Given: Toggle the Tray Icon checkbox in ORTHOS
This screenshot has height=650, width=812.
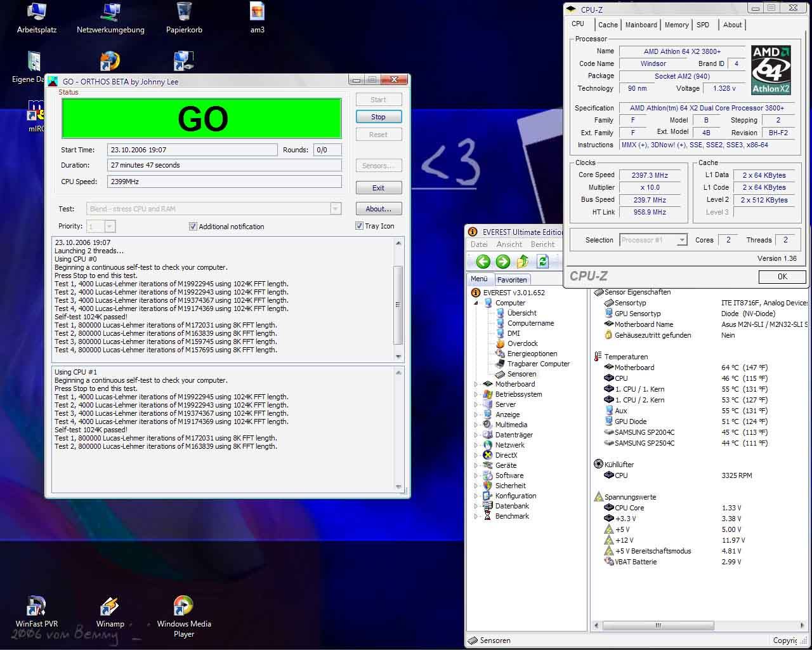Looking at the screenshot, I should (359, 225).
